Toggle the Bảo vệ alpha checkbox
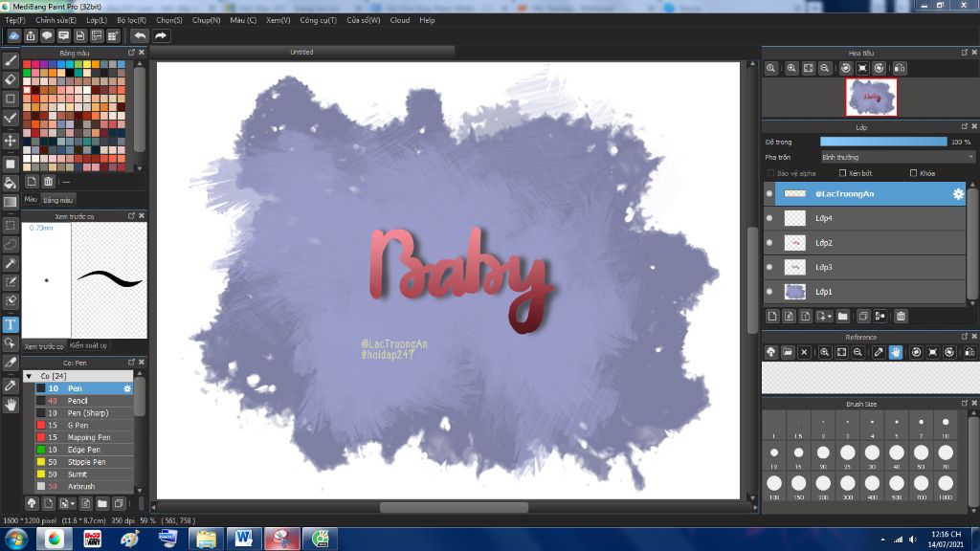980x551 pixels. [x=770, y=173]
